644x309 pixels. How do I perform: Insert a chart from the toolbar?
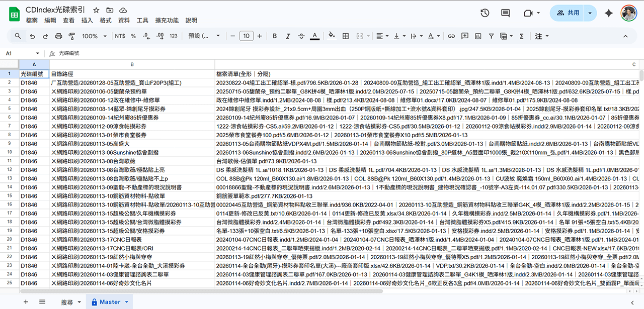point(477,36)
